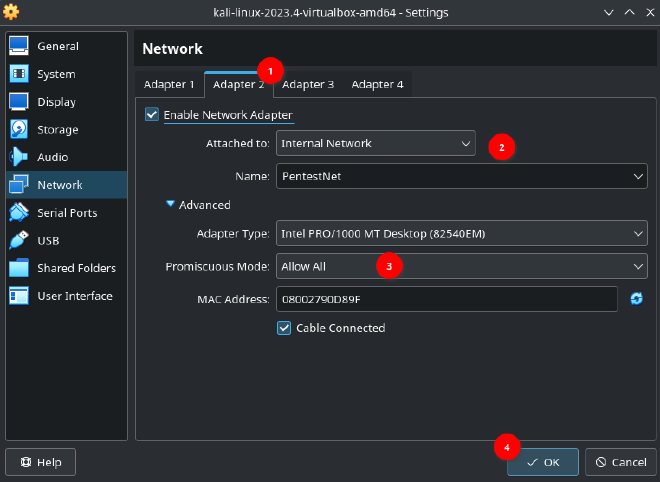Open the General settings page
The height and width of the screenshot is (482, 660).
pos(67,46)
